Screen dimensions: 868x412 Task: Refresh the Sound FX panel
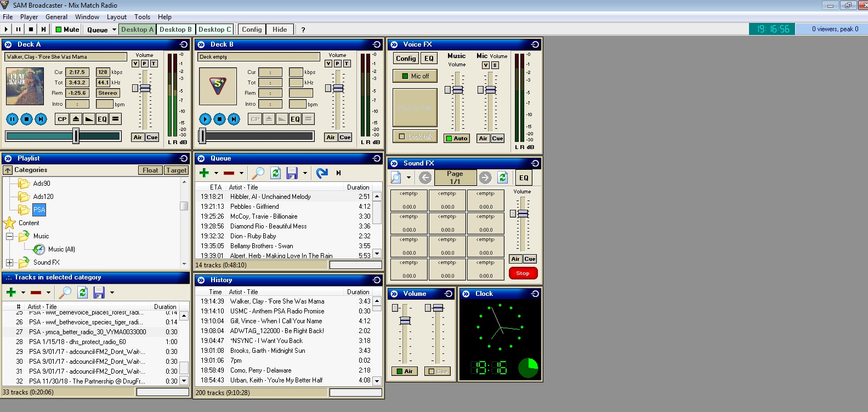pos(502,178)
